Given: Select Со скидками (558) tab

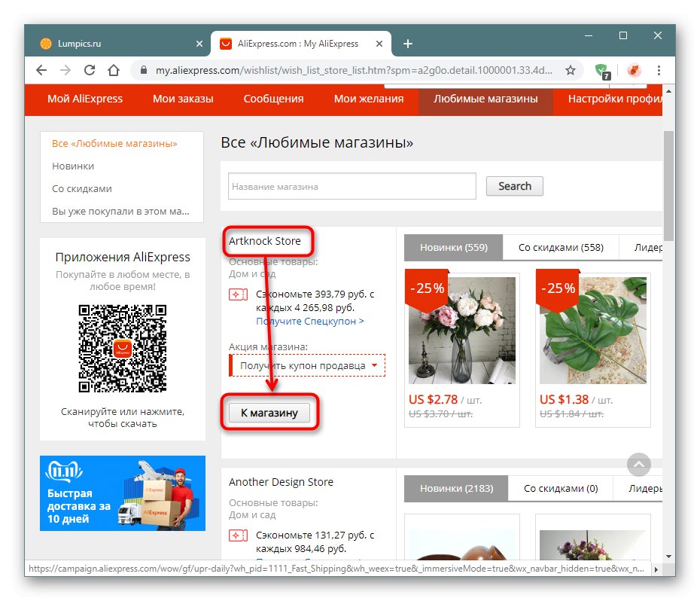Looking at the screenshot, I should (561, 248).
